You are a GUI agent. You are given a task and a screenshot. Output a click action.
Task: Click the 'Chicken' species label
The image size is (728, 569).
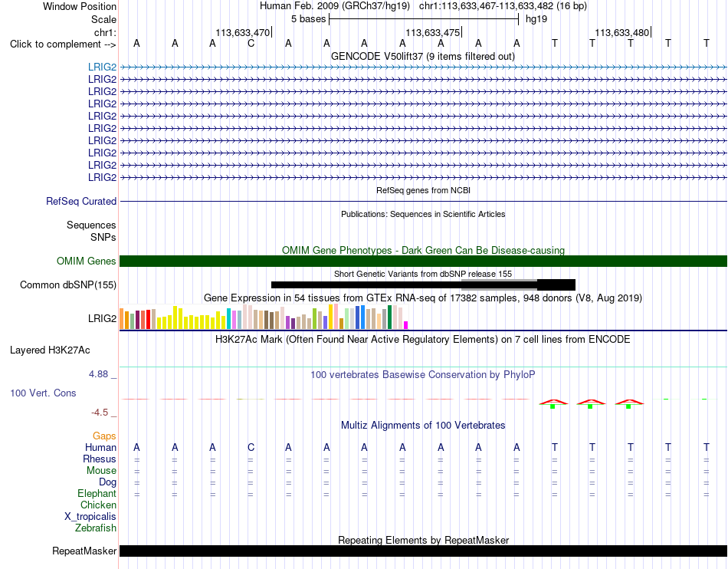98,505
